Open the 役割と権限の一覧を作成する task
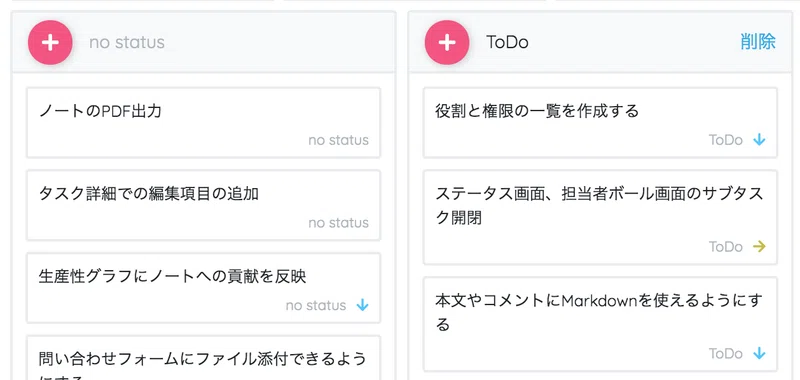The height and width of the screenshot is (380, 800). (600, 123)
